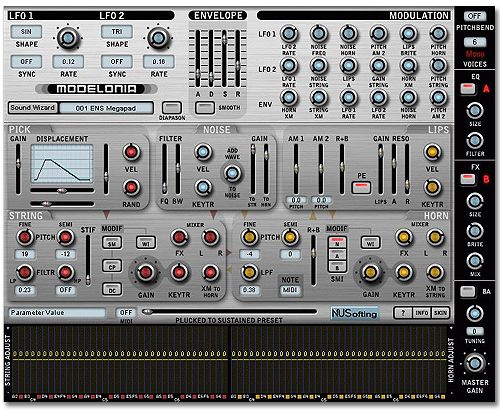
Task: Click the Noise KEYTR knob
Action: pyautogui.click(x=203, y=187)
